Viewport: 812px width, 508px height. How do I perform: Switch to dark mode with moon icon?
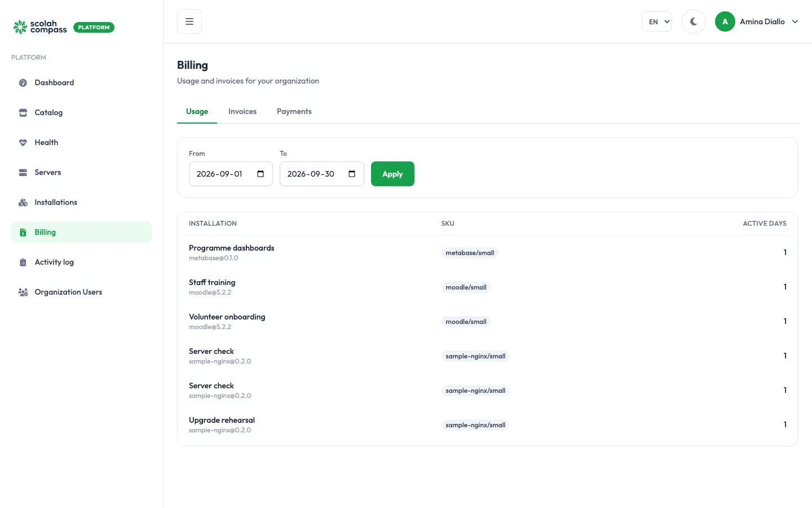pos(694,21)
